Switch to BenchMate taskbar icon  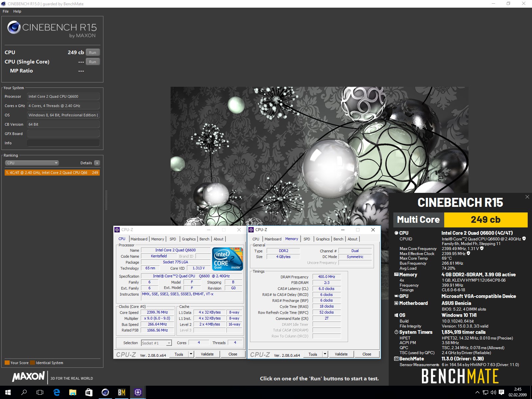pos(121,392)
